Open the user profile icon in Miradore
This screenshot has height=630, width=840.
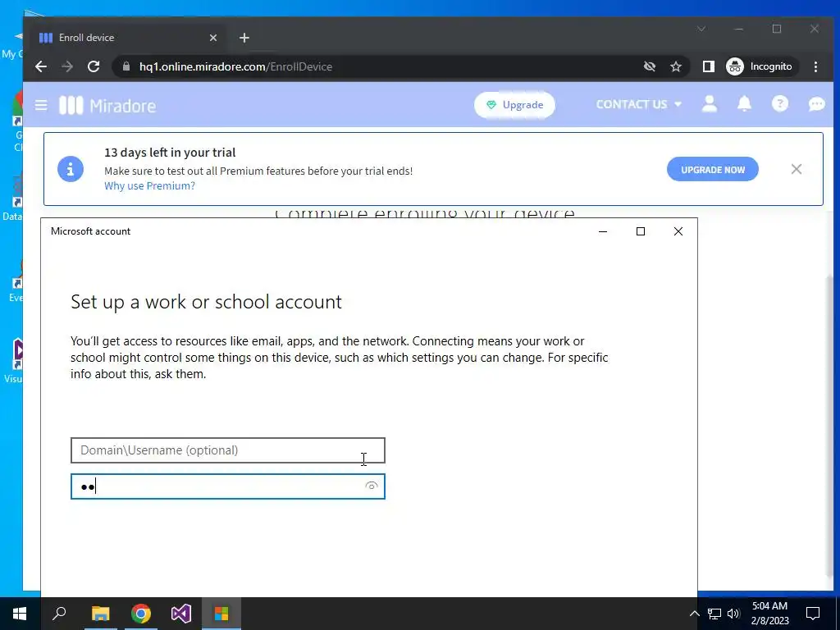(710, 104)
